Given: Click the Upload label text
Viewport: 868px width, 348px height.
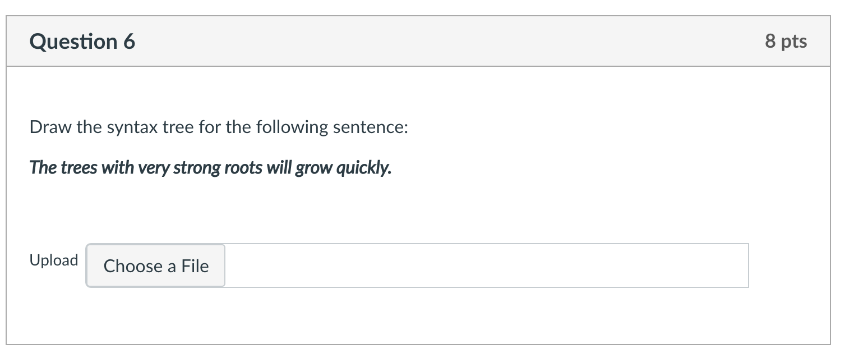Looking at the screenshot, I should (x=53, y=260).
